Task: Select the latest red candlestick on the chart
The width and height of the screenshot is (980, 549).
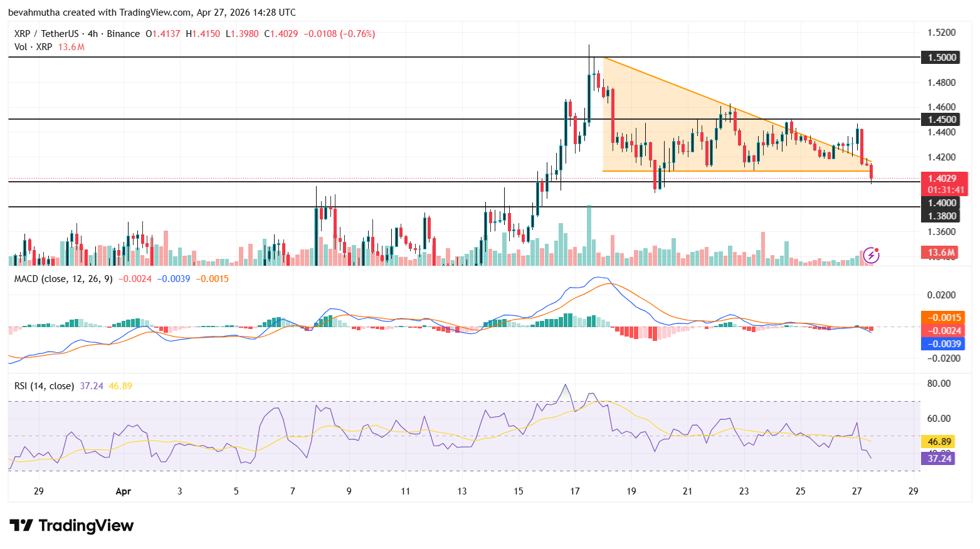Action: point(871,170)
